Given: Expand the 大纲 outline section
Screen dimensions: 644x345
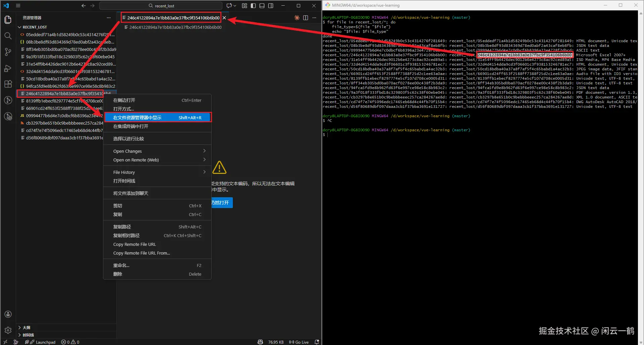Looking at the screenshot, I should click(66, 328).
